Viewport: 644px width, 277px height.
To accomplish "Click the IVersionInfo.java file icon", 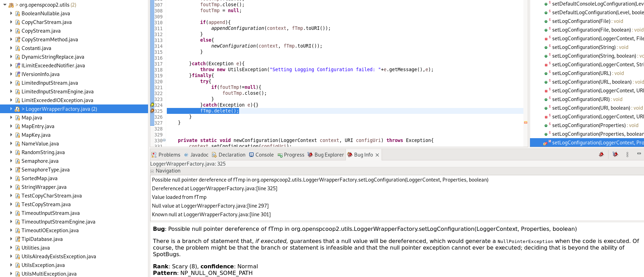I will 17,74.
